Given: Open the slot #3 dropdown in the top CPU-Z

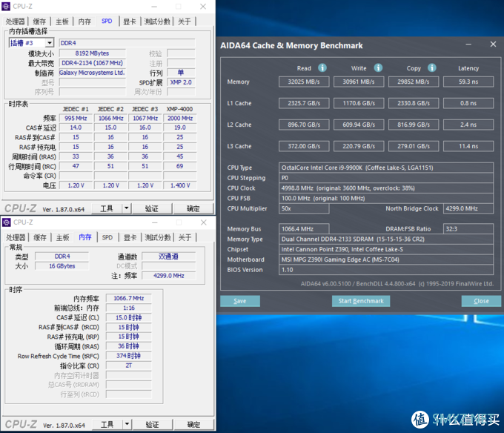Looking at the screenshot, I should (50, 43).
